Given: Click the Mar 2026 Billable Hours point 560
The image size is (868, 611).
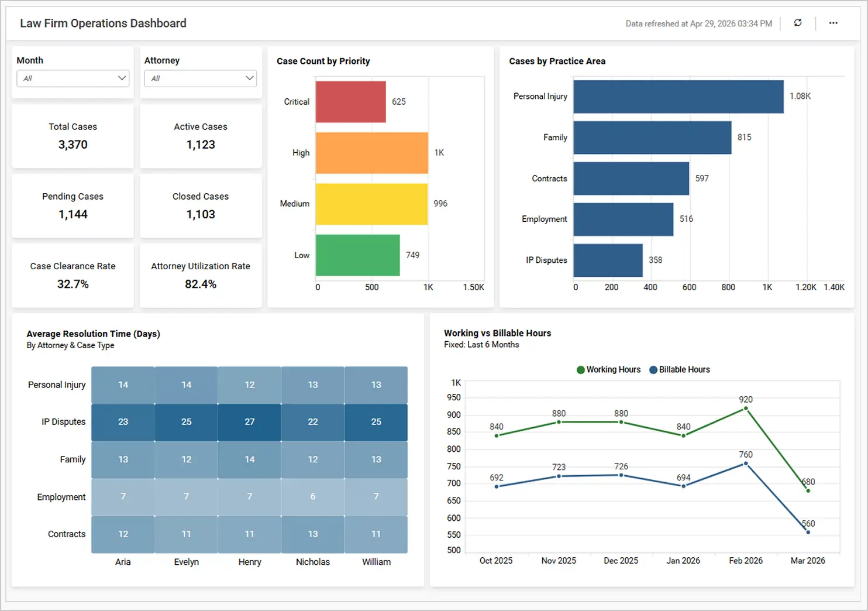Looking at the screenshot, I should (x=808, y=532).
